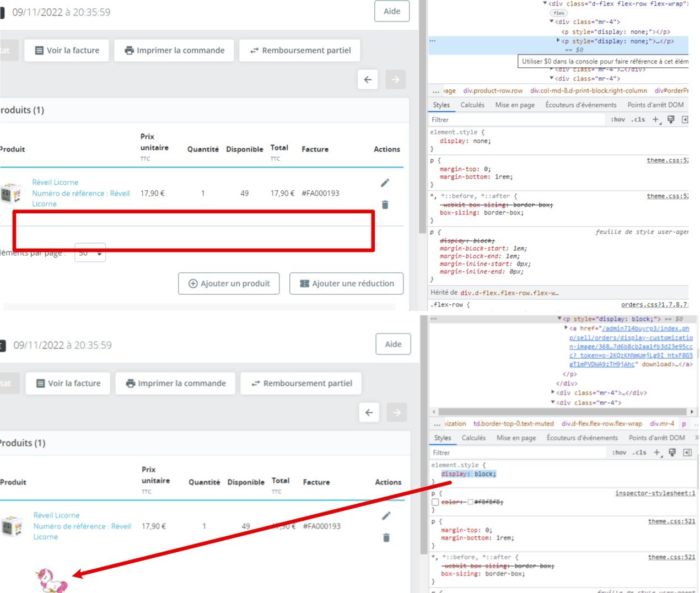This screenshot has height=593, width=700.
Task: Click the paint roller icon above display: none rule
Action: tap(671, 120)
